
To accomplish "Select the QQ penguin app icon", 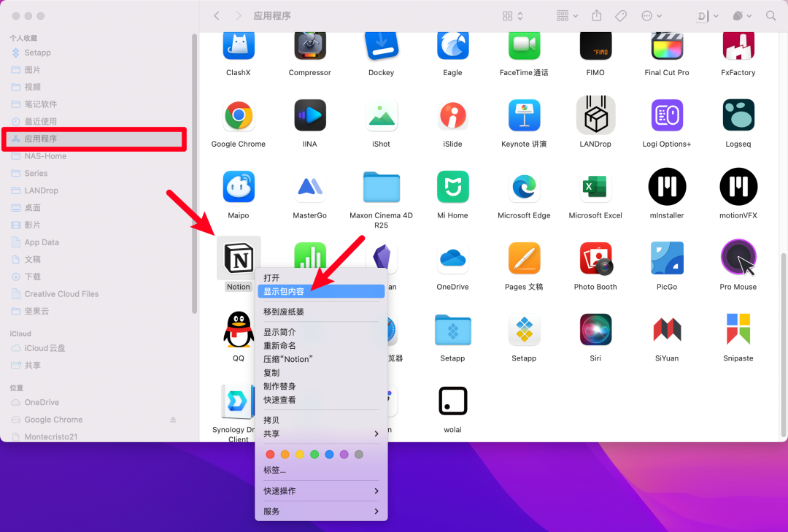I will pyautogui.click(x=238, y=330).
